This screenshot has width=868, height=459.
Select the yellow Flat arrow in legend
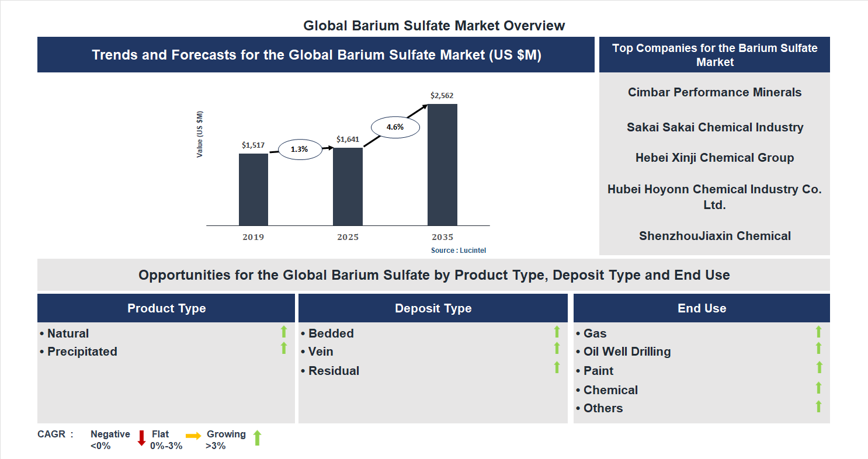click(193, 436)
